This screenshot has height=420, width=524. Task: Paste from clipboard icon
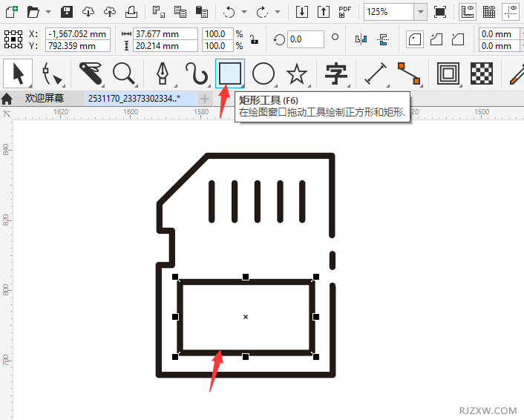click(202, 12)
